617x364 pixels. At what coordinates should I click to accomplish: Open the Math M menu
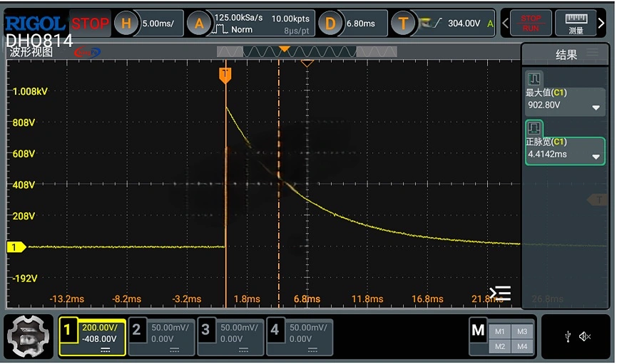pyautogui.click(x=478, y=331)
